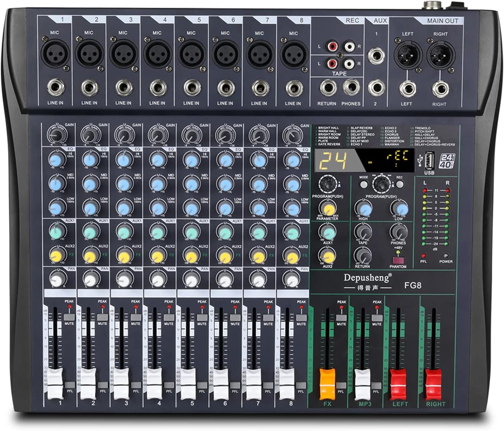Click the channel 4 MIC XLR input
The width and height of the screenshot is (504, 431).
[x=157, y=53]
